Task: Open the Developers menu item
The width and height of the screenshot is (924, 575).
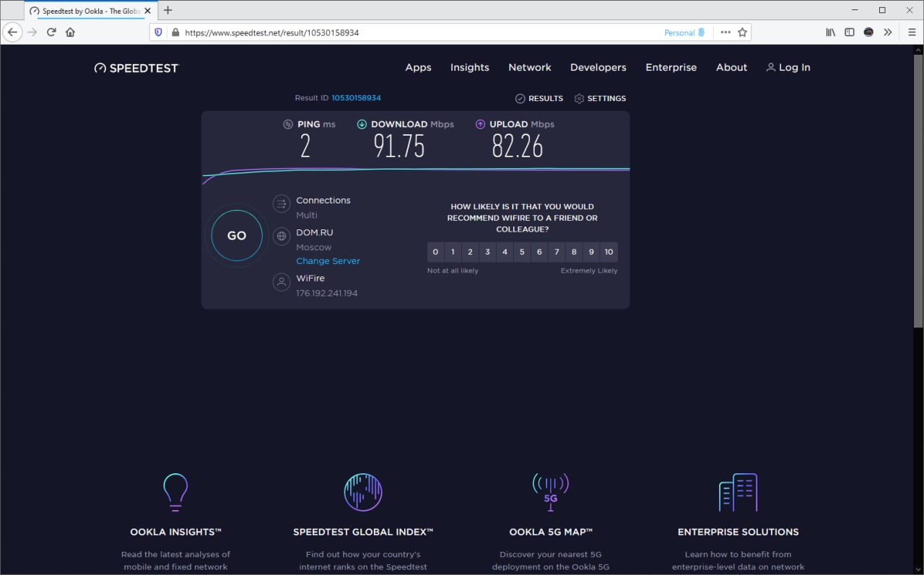Action: click(598, 67)
